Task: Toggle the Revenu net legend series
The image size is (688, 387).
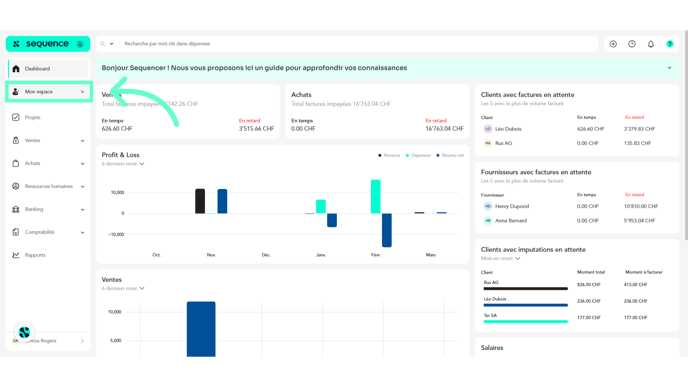Action: 450,155
